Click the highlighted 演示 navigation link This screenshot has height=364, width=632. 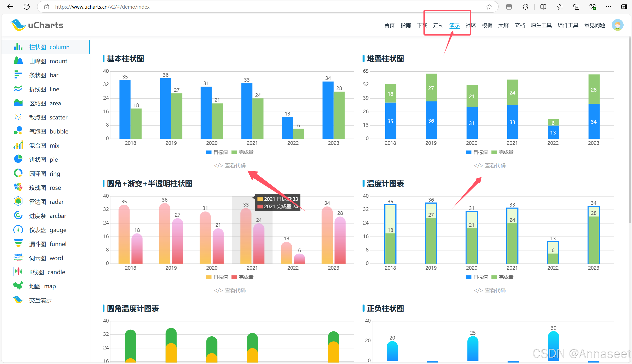coord(455,25)
